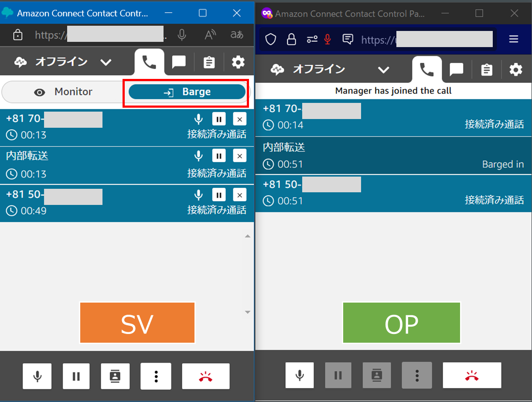This screenshot has height=402, width=532.
Task: Select the Monitor mode in SV window
Action: pos(65,92)
